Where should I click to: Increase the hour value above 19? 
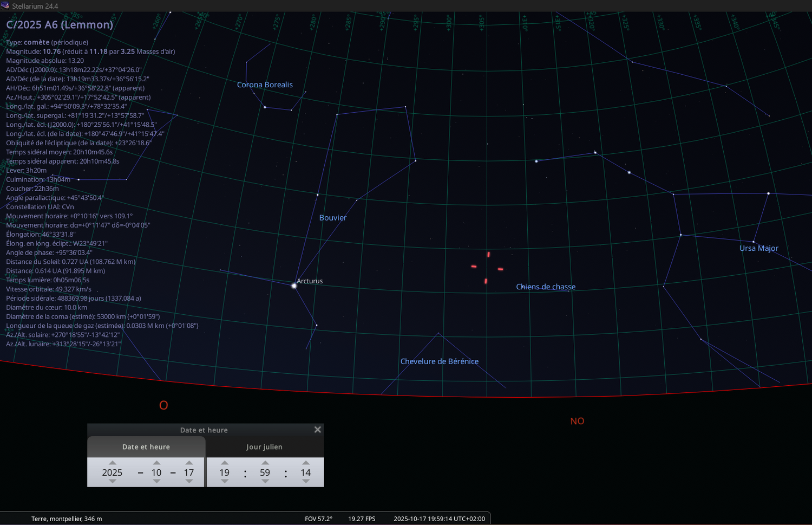click(225, 463)
